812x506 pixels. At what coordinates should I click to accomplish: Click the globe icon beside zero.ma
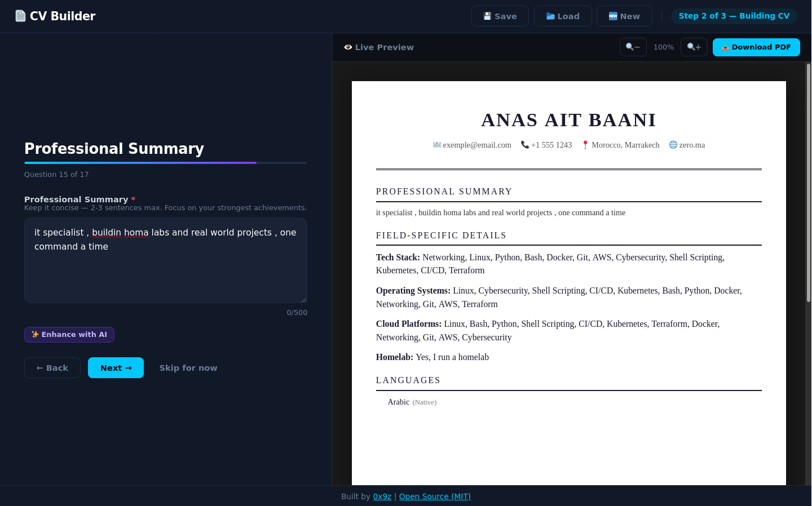pyautogui.click(x=673, y=145)
